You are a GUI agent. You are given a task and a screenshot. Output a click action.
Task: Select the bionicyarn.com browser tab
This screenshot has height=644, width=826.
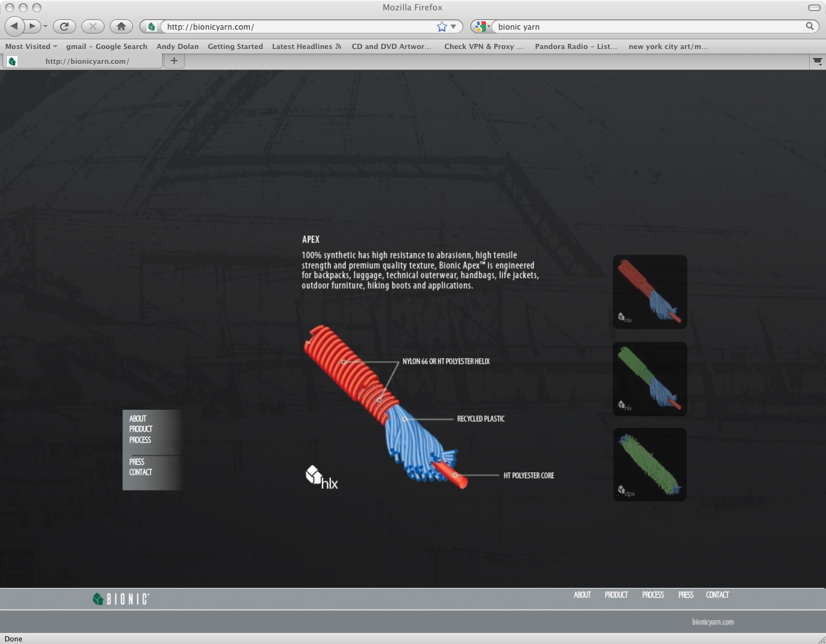point(83,61)
